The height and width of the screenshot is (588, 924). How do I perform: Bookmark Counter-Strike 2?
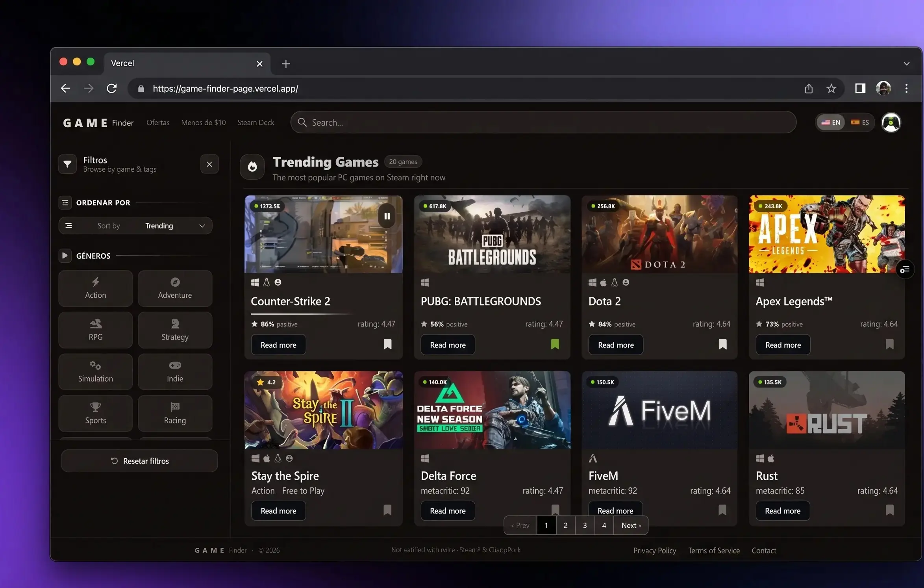tap(387, 344)
